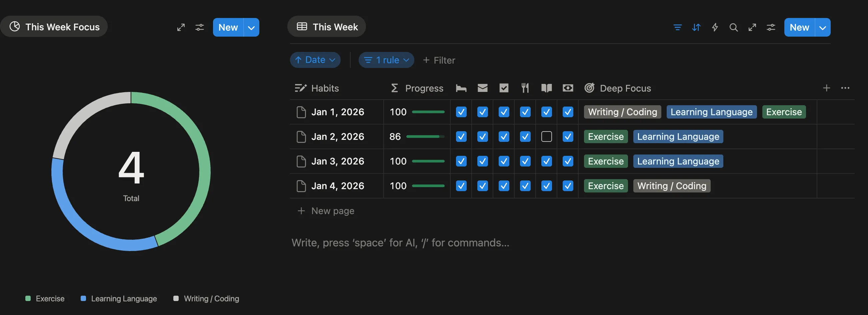Click the lightning automations icon on toolbar
This screenshot has height=315, width=868.
pyautogui.click(x=715, y=27)
